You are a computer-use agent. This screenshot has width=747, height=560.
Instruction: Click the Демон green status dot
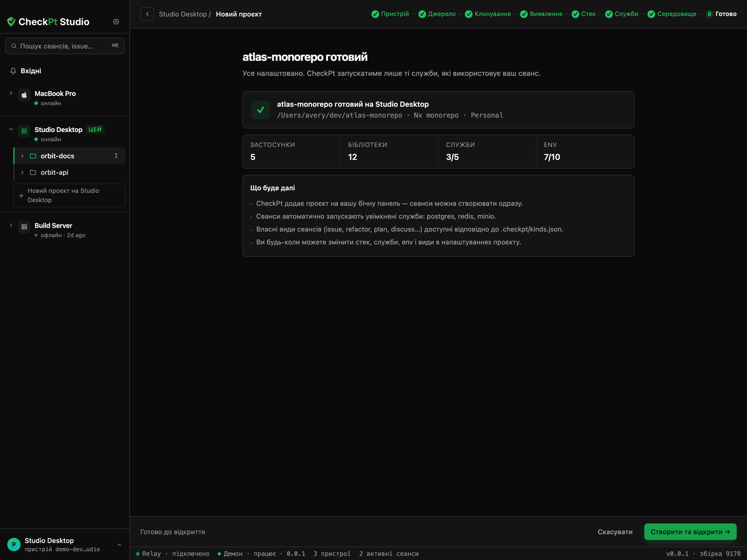click(x=219, y=554)
